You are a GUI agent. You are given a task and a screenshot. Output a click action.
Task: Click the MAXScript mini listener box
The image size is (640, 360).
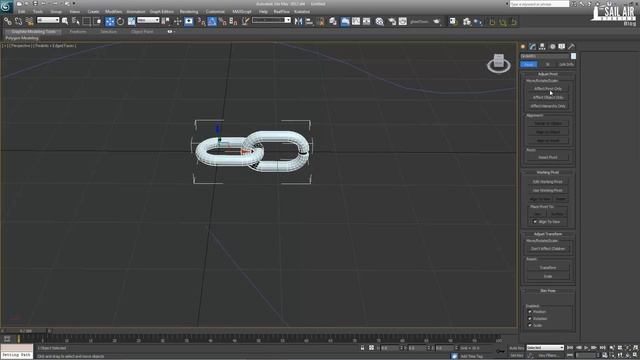click(x=16, y=351)
